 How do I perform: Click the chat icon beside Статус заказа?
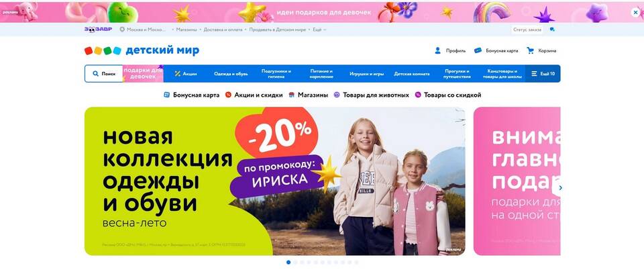(x=552, y=30)
